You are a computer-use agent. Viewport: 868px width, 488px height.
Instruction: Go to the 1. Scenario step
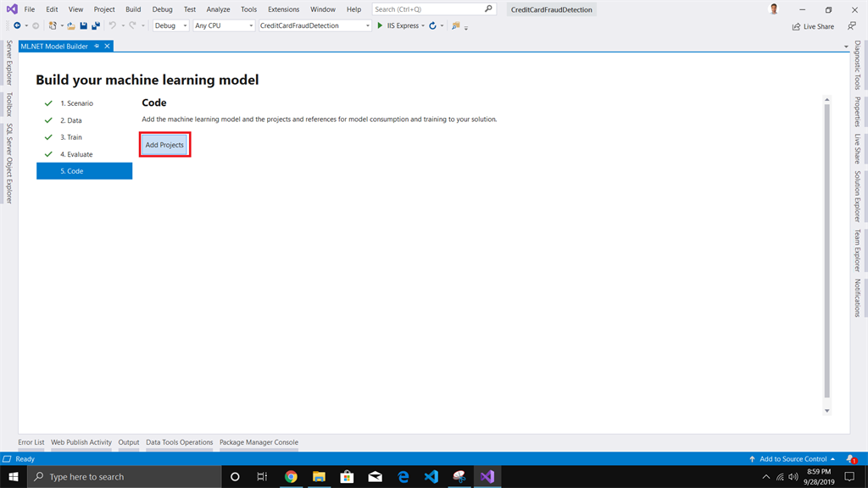(77, 103)
